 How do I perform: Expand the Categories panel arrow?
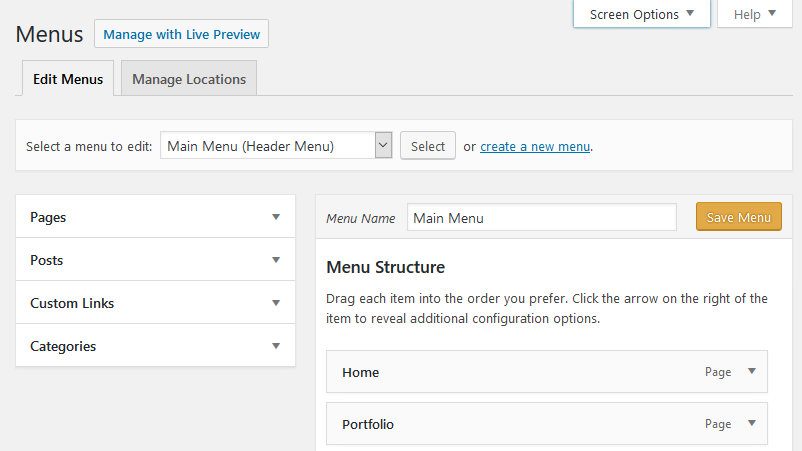tap(276, 346)
